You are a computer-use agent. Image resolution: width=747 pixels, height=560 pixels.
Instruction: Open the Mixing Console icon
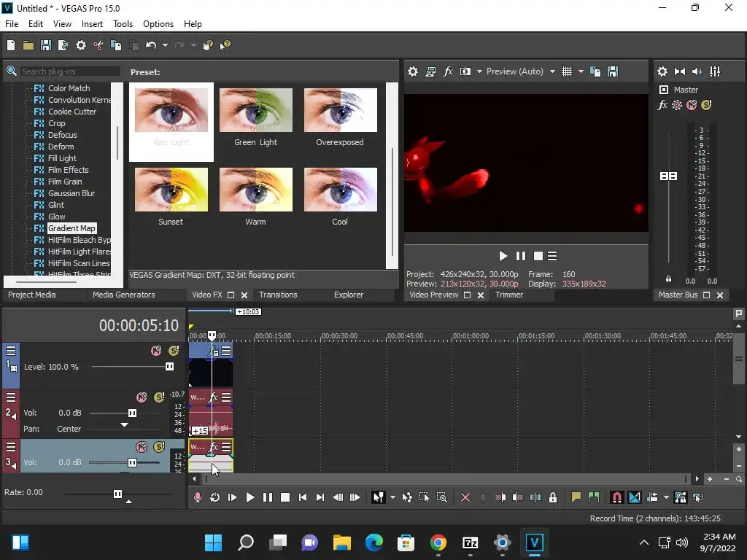715,71
